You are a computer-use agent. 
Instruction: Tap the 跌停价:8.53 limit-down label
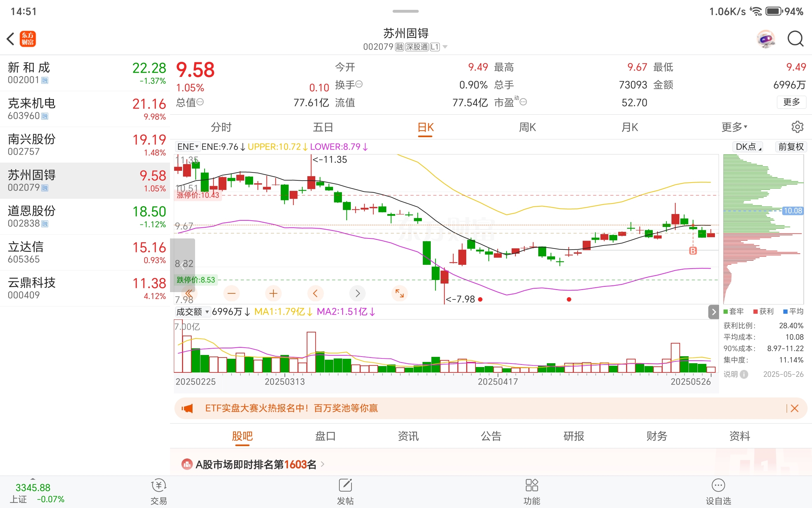pos(196,280)
